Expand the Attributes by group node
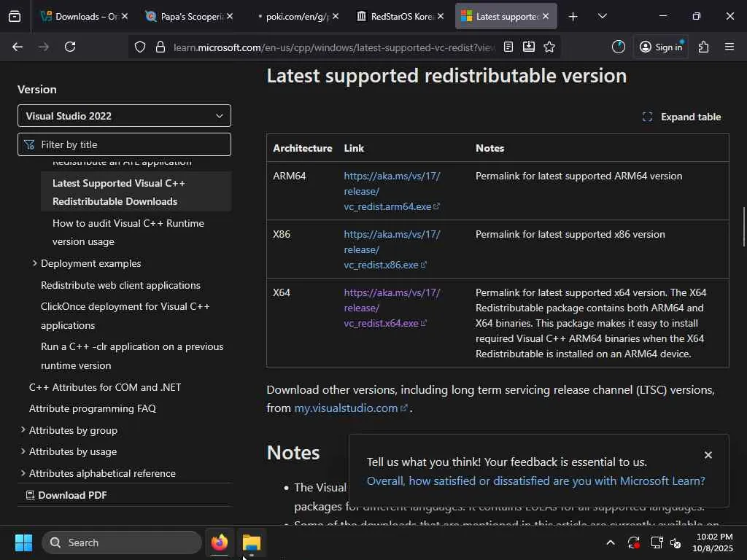The image size is (747, 560). (x=23, y=430)
